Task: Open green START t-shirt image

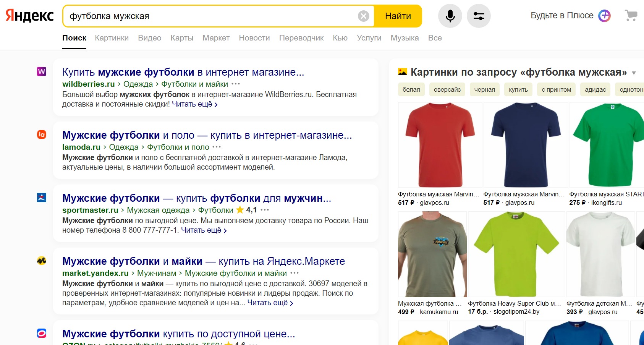Action: (x=607, y=145)
